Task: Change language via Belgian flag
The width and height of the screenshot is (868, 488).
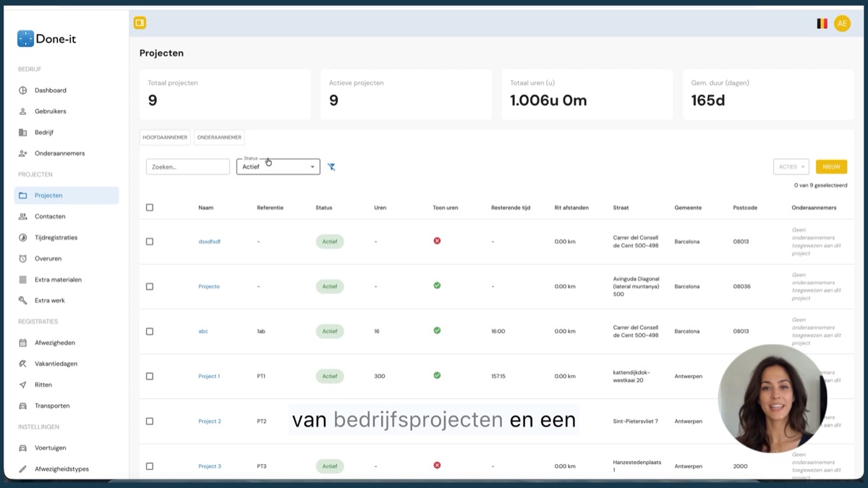Action: [822, 23]
